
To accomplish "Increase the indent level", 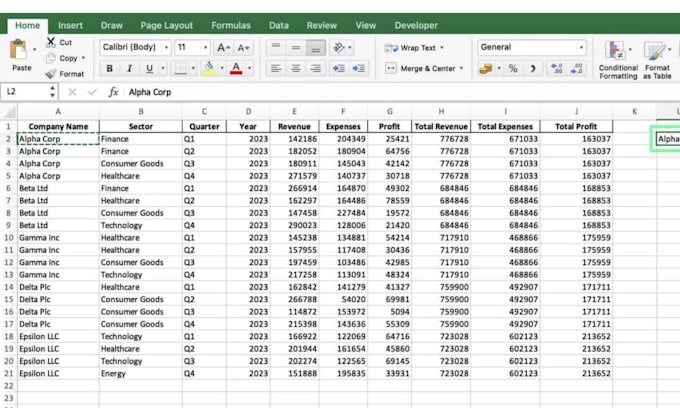I will [359, 68].
